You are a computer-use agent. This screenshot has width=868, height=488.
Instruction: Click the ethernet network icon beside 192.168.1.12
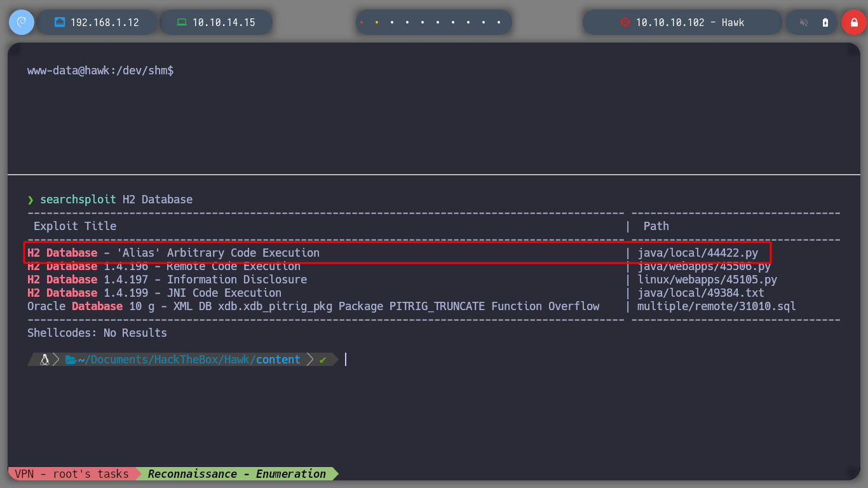pyautogui.click(x=60, y=22)
